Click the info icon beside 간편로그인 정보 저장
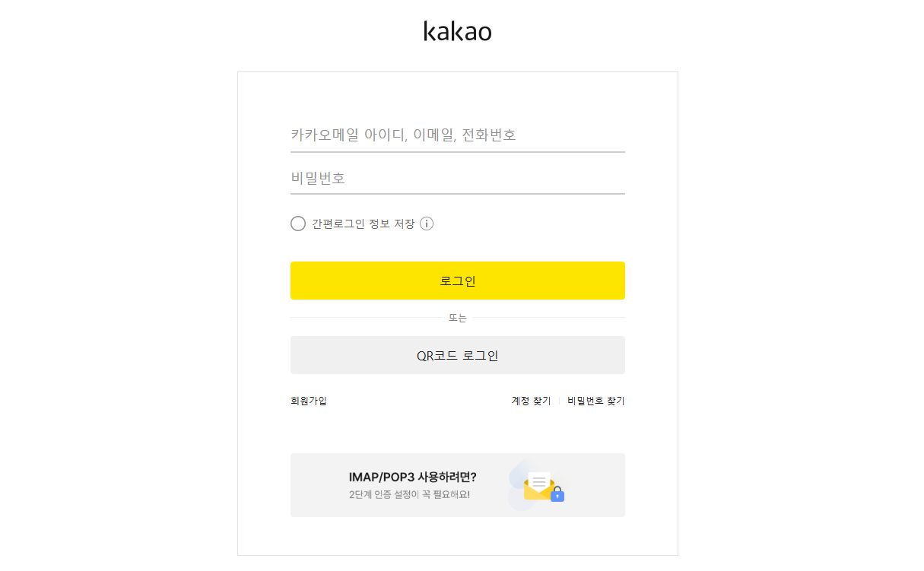The image size is (924, 571). pyautogui.click(x=427, y=224)
